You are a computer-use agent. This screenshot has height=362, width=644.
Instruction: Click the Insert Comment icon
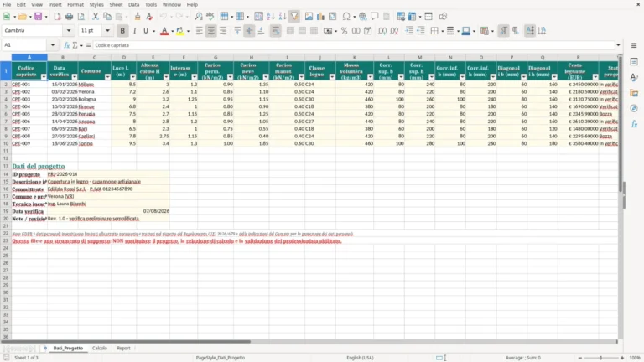[375, 17]
